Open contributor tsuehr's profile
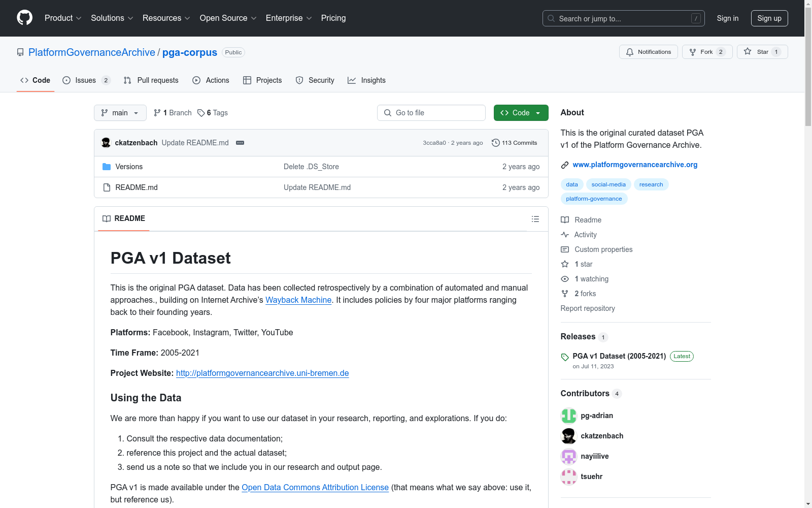Viewport: 812px width, 508px height. click(592, 477)
